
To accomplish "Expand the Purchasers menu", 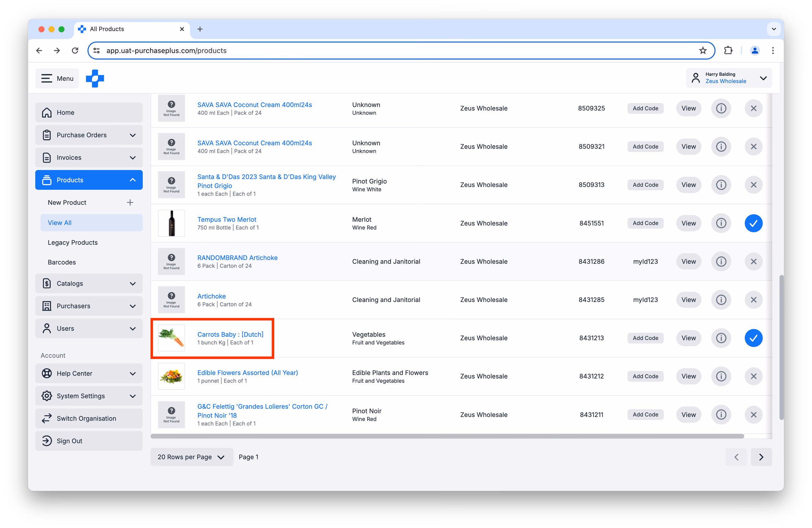I will click(89, 306).
